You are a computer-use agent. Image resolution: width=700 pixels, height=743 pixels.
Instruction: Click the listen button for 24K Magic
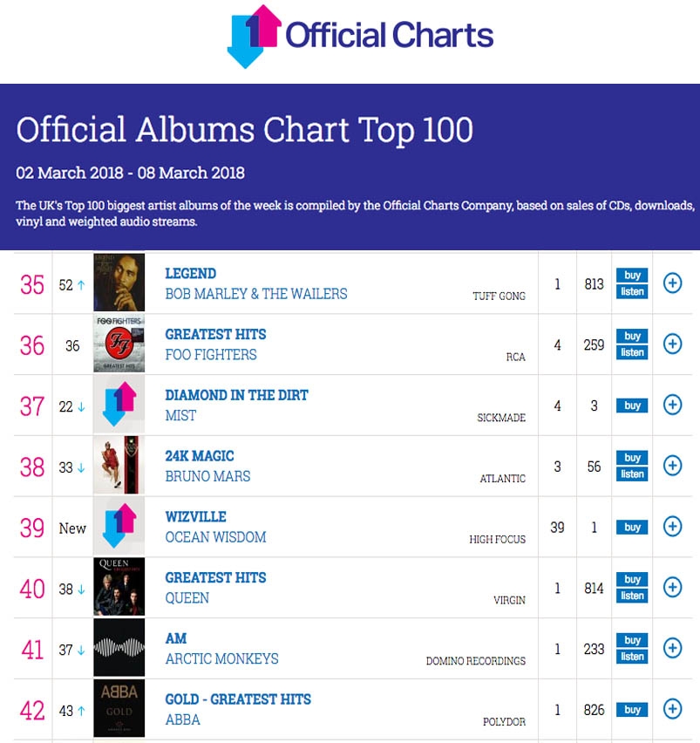[x=631, y=474]
